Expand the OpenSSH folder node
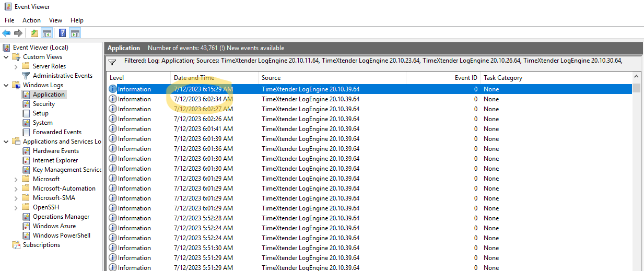Image resolution: width=644 pixels, height=271 pixels. [x=16, y=207]
